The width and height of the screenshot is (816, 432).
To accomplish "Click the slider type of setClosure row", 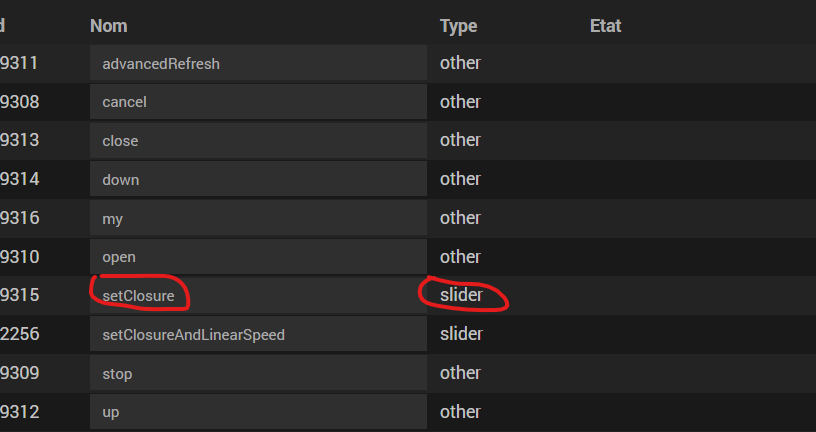I will (461, 296).
